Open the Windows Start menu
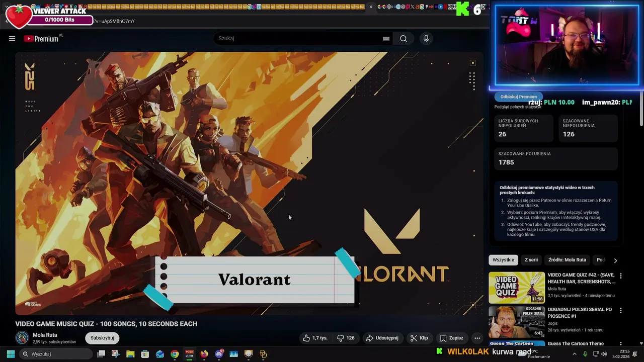This screenshot has height=362, width=644. click(11, 354)
